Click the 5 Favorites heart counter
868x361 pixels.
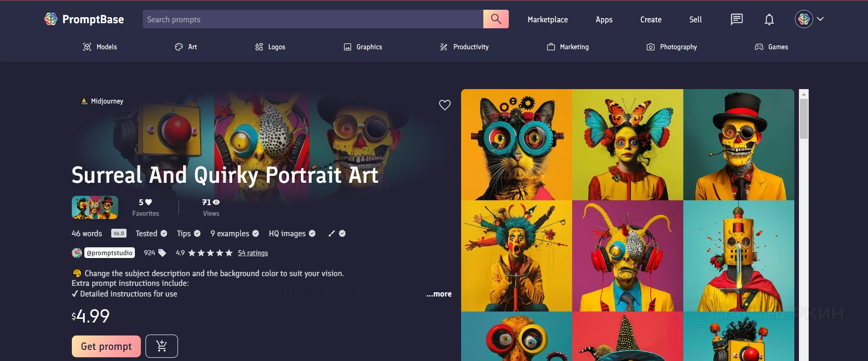[x=146, y=202]
